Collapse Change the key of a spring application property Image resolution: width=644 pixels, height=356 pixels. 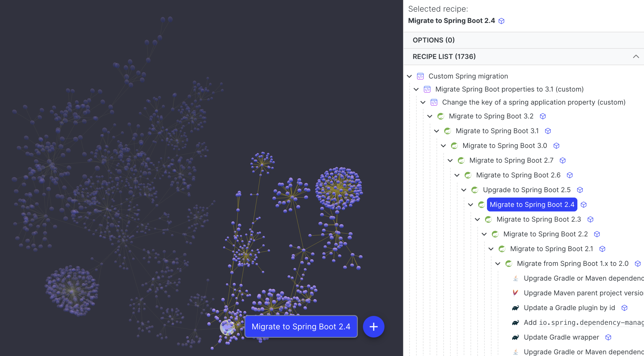coord(423,102)
